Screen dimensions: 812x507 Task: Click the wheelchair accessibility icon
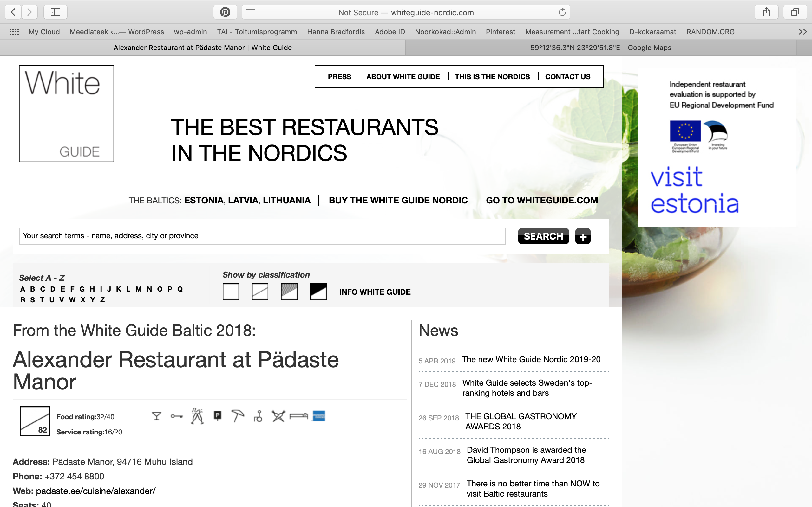click(x=258, y=416)
